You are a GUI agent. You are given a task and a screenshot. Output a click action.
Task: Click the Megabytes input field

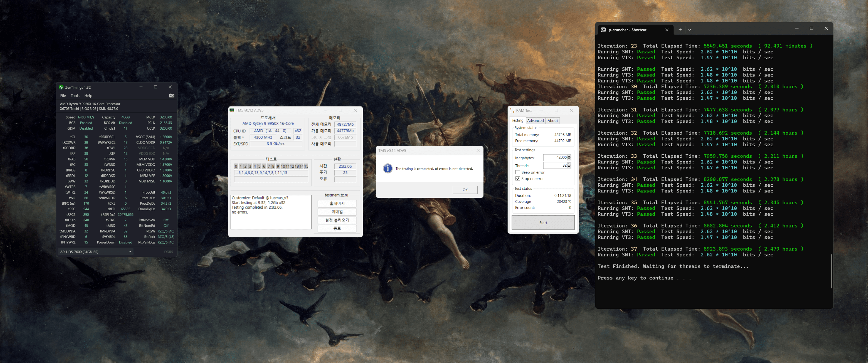tap(555, 157)
